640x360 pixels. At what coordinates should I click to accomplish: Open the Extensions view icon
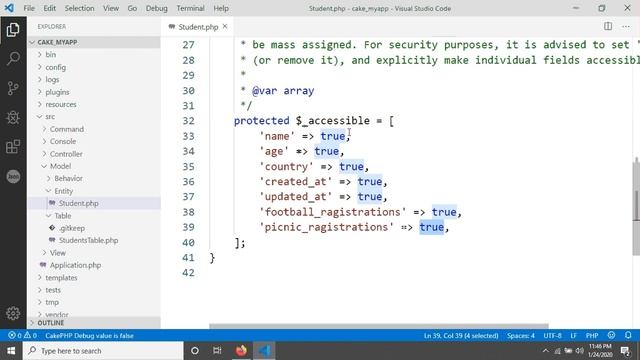[x=13, y=147]
